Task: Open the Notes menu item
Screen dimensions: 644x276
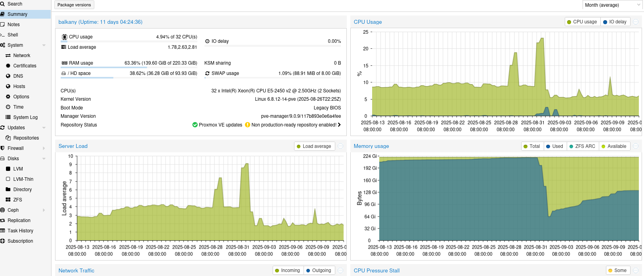Action: point(13,25)
